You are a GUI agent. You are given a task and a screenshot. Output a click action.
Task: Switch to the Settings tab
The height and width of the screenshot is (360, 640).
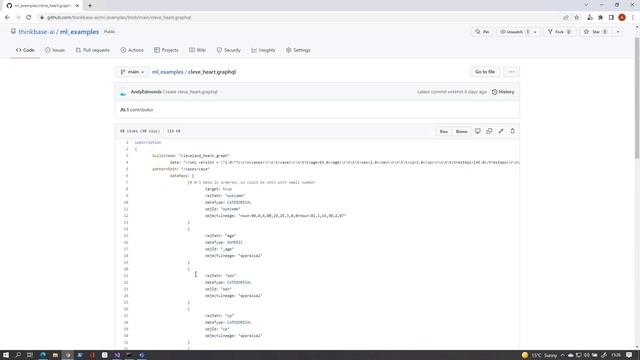[298, 50]
